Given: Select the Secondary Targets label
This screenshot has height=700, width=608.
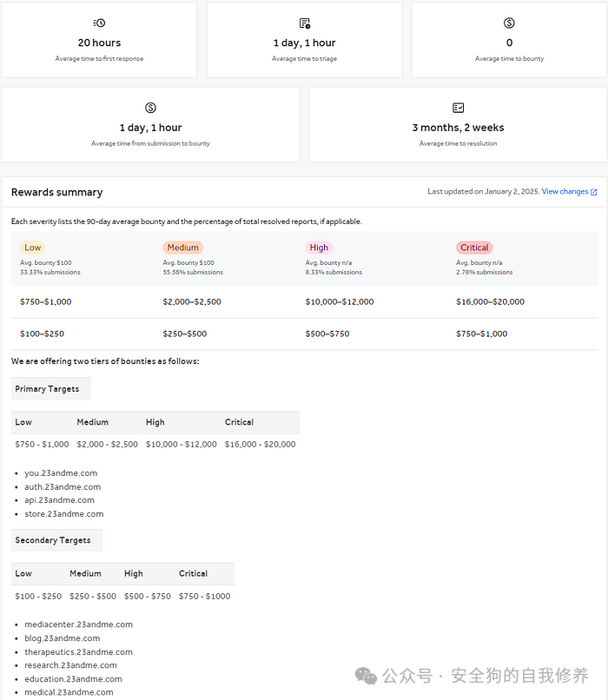Looking at the screenshot, I should 53,540.
